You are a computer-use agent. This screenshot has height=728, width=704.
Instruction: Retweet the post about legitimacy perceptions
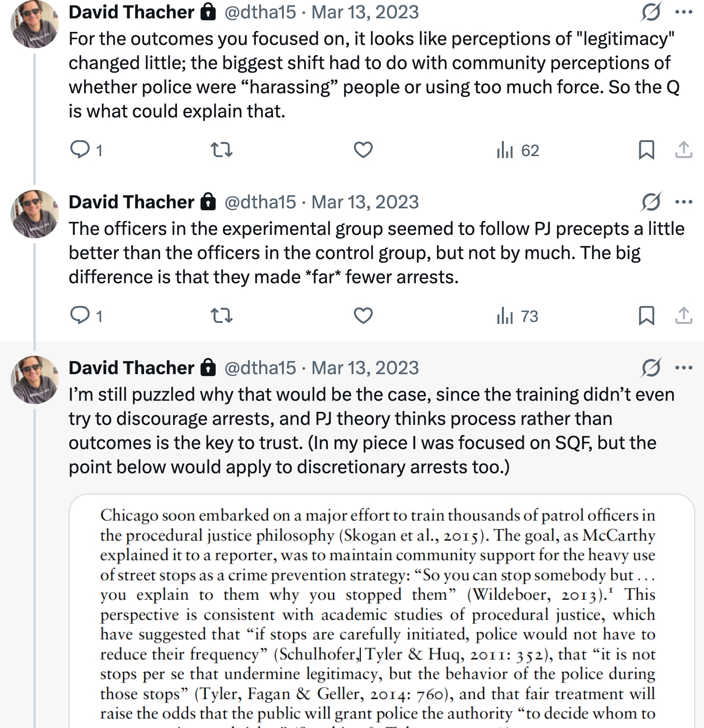[222, 150]
